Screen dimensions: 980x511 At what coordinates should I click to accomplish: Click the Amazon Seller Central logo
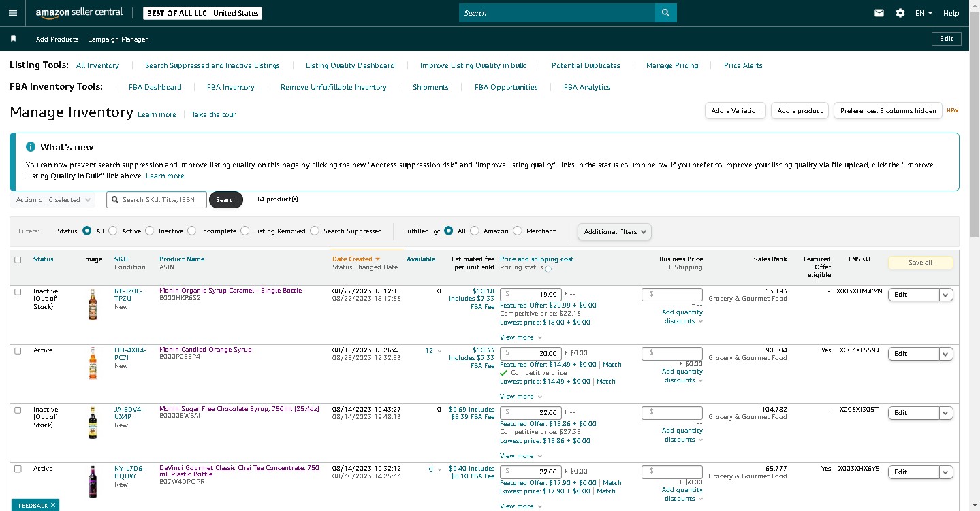tap(79, 13)
